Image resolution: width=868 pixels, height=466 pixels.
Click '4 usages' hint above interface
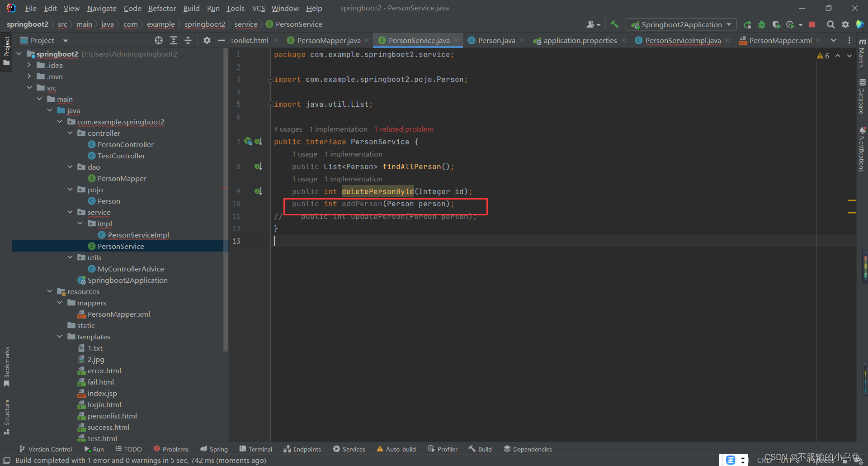(x=288, y=129)
